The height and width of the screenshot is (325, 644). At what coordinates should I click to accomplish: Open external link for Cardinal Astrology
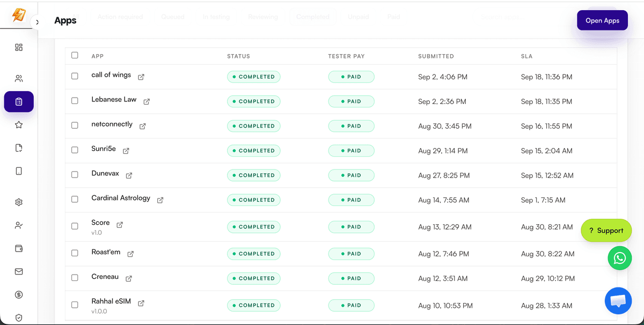tap(160, 200)
